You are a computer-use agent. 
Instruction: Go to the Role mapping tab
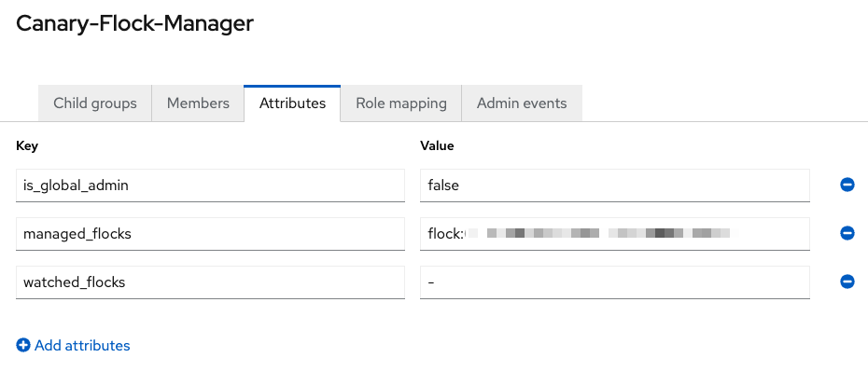coord(400,103)
